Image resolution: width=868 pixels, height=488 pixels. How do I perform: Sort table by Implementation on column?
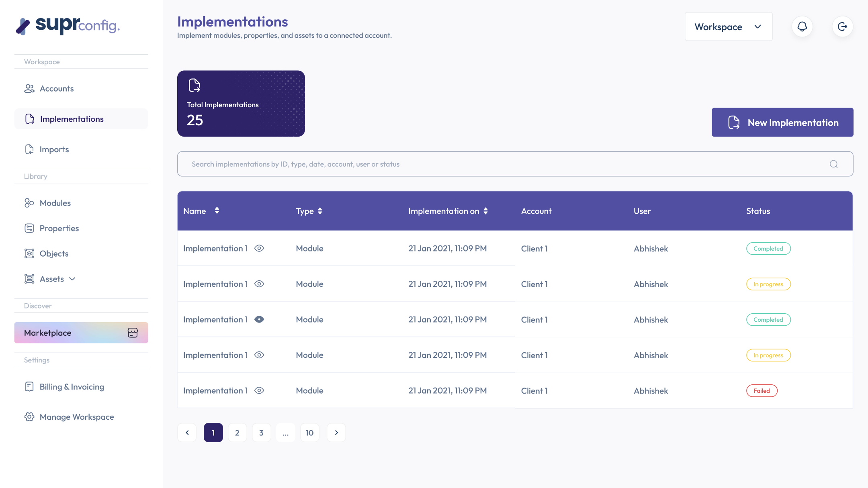coord(485,211)
